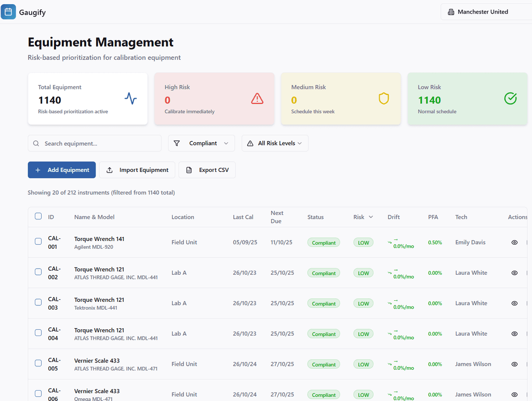Click the upload icon on Import Equipment
Viewport: 532px width, 401px height.
pos(110,170)
